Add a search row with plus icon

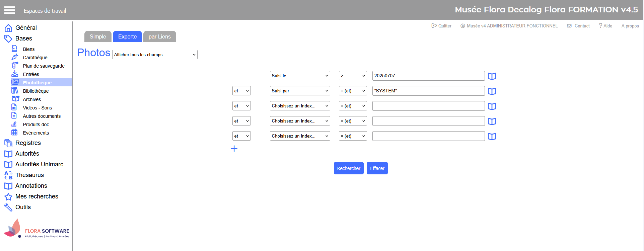[x=234, y=149]
